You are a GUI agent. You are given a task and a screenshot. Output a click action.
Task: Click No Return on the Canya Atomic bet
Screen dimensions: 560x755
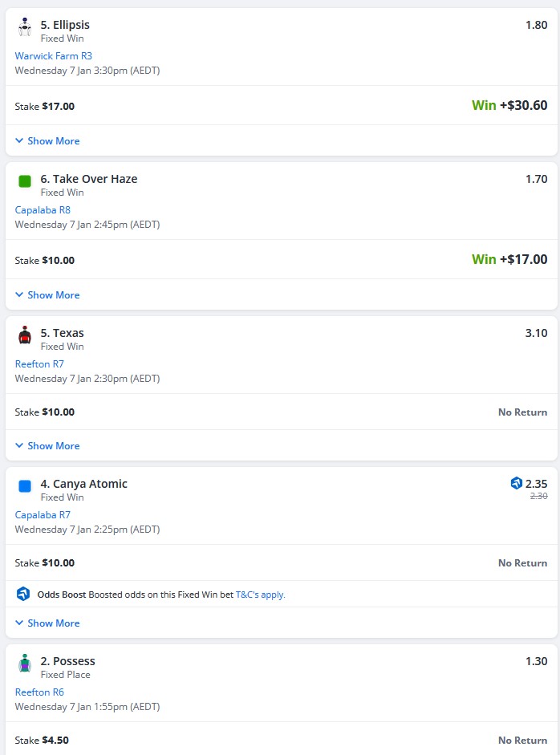pos(522,563)
